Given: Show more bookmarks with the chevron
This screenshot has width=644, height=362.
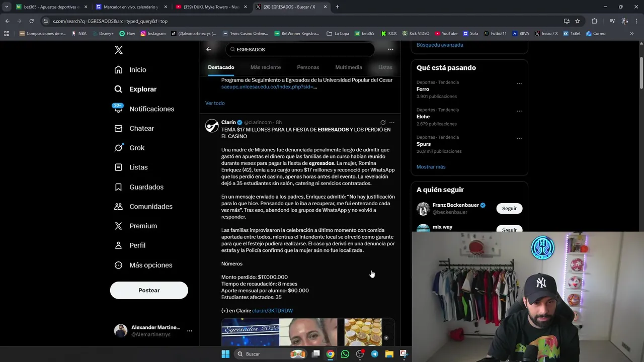Looking at the screenshot, I should coord(632,34).
